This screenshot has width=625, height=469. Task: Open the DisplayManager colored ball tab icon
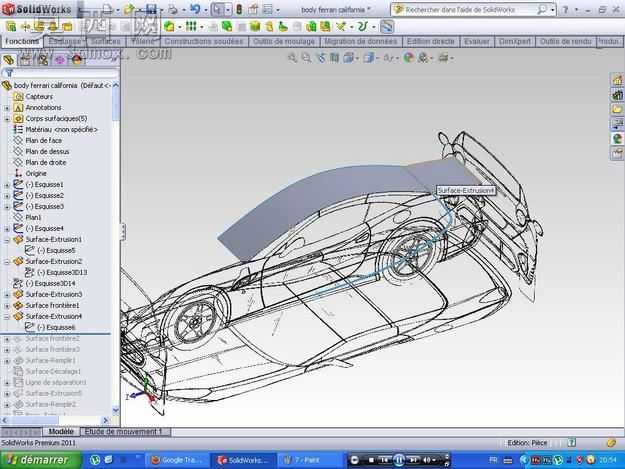tap(77, 60)
